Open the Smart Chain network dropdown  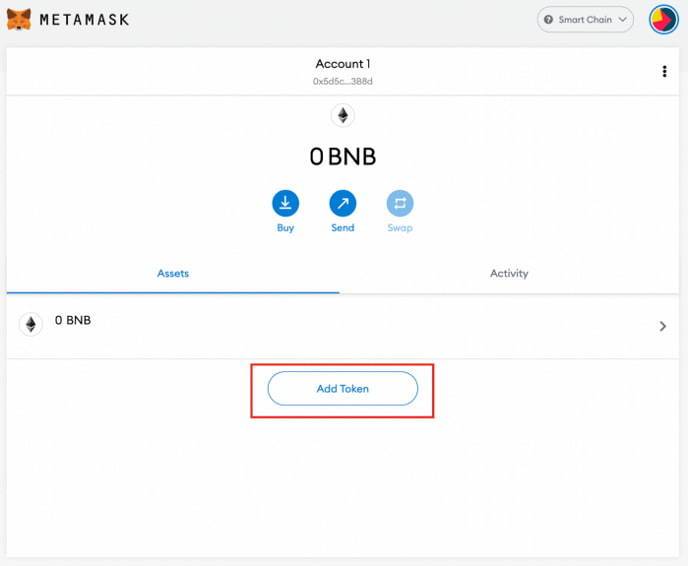pos(585,20)
